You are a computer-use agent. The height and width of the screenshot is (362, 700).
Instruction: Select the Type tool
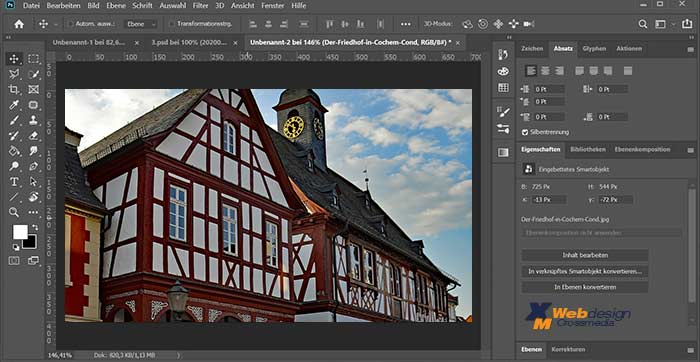(14, 182)
